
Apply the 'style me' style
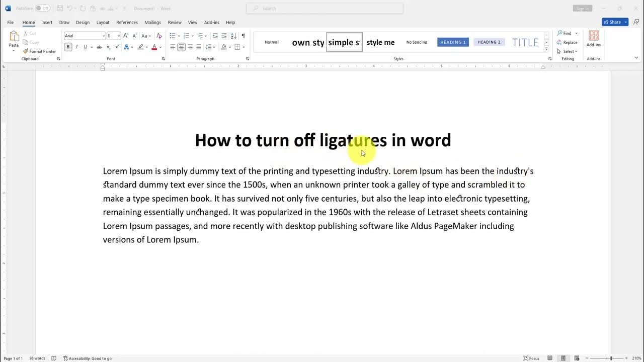click(x=380, y=42)
